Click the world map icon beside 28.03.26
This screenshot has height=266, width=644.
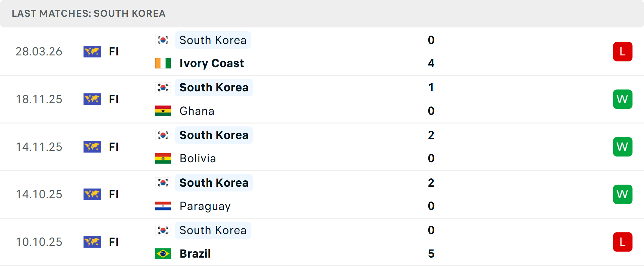92,52
